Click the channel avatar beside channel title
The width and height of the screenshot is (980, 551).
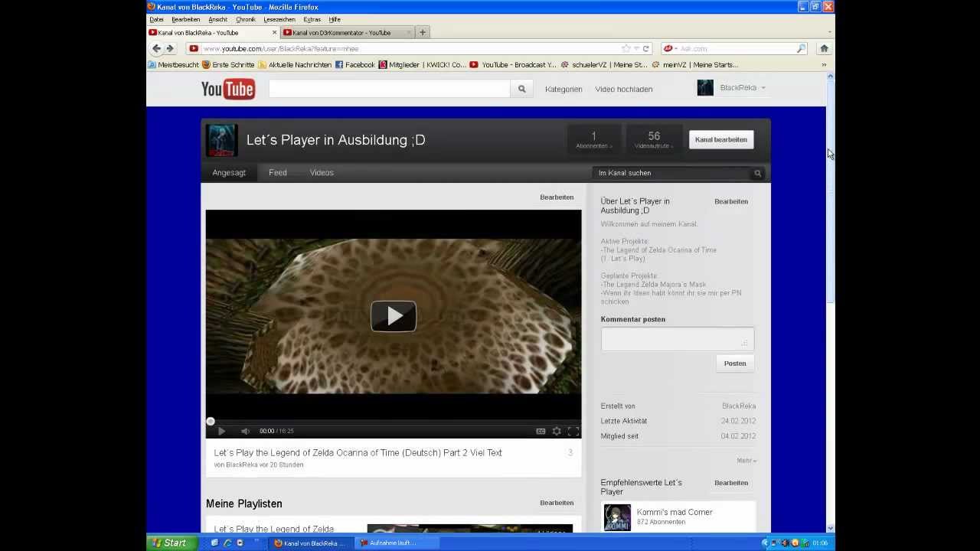click(221, 140)
